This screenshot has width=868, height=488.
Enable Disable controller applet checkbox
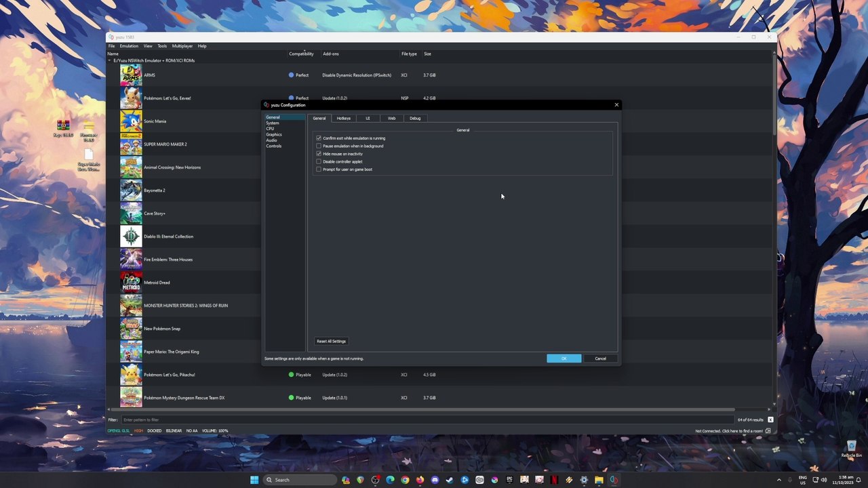[x=319, y=161]
